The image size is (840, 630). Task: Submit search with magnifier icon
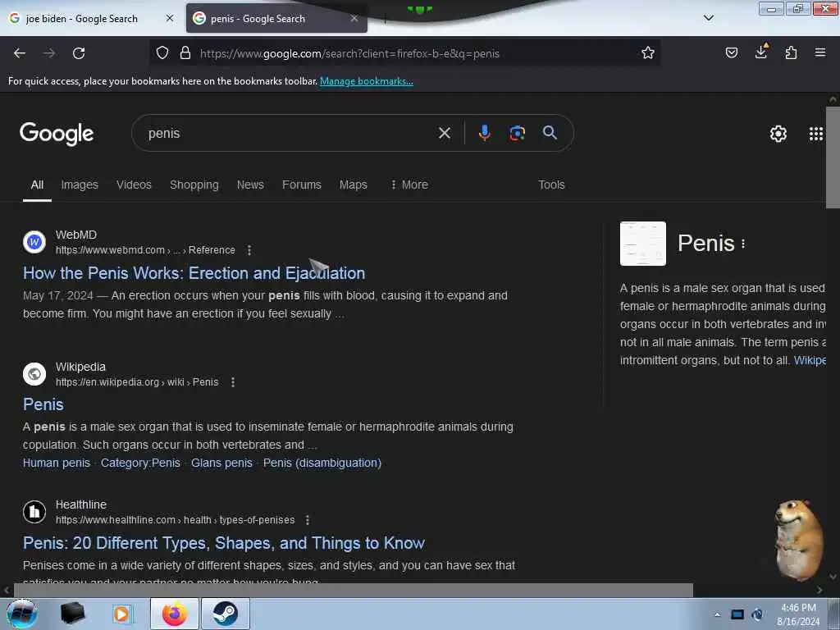[x=550, y=133]
